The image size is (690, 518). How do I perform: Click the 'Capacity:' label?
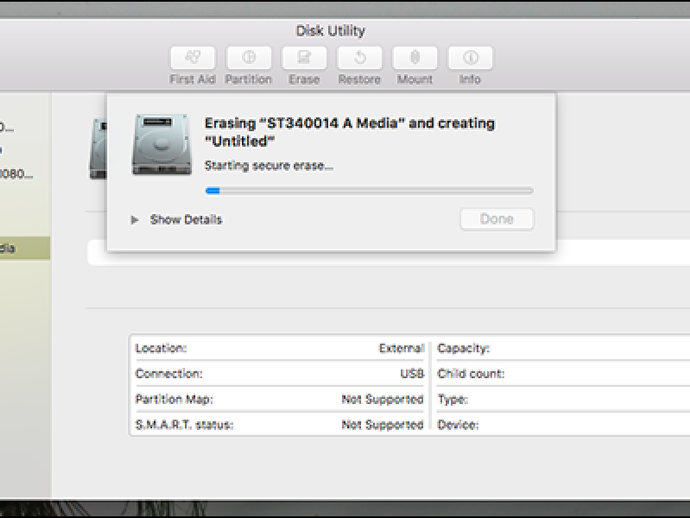click(463, 348)
